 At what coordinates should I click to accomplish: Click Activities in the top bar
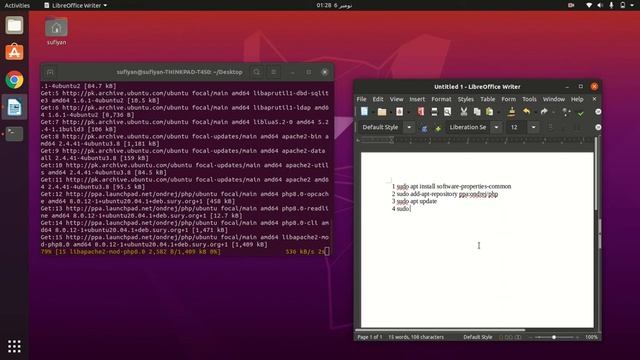tap(17, 5)
